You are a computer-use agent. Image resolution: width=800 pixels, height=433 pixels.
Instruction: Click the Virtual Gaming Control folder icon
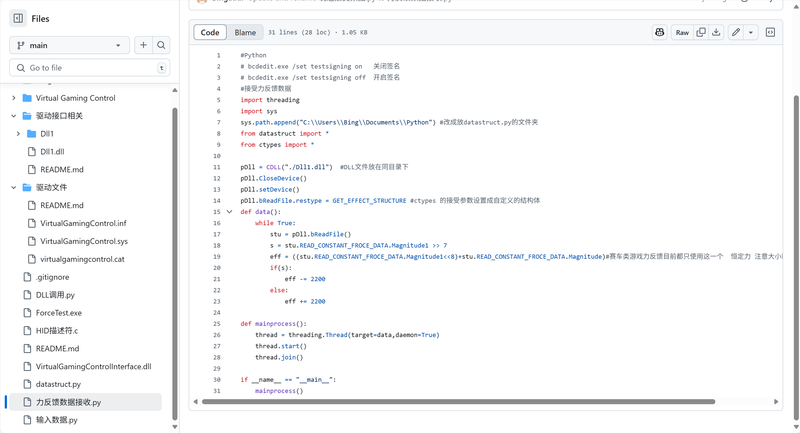pyautogui.click(x=27, y=98)
